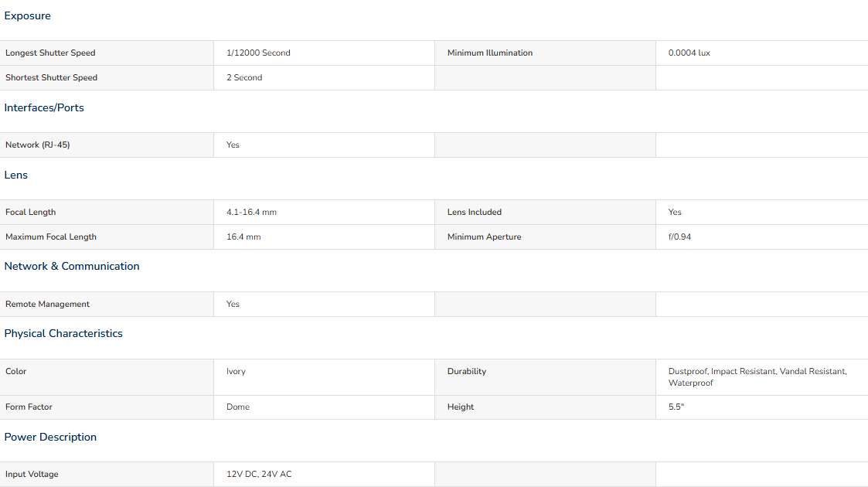Click the Height 5.5" value

(676, 407)
